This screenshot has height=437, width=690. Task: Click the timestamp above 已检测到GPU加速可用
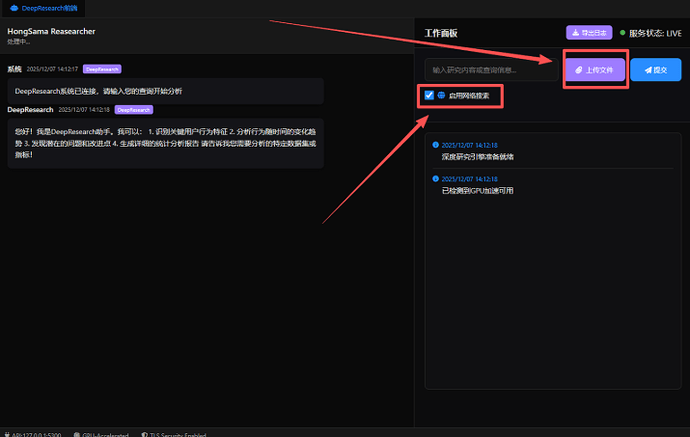tap(469, 179)
